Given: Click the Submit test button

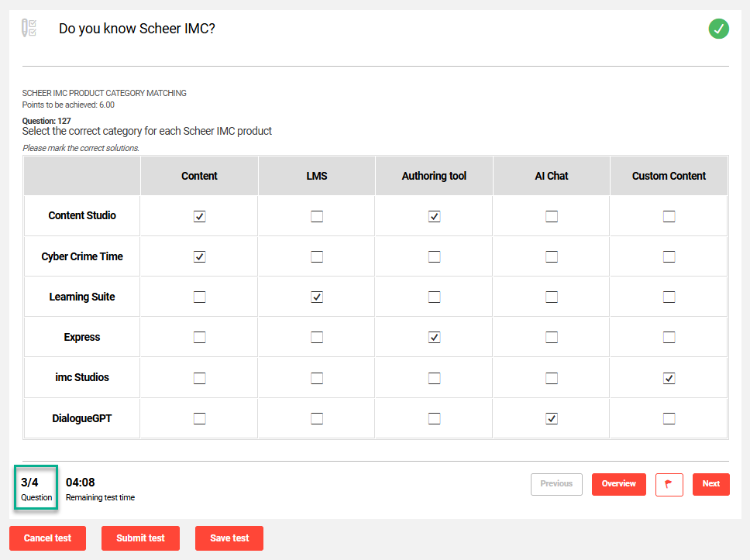Looking at the screenshot, I should point(141,538).
